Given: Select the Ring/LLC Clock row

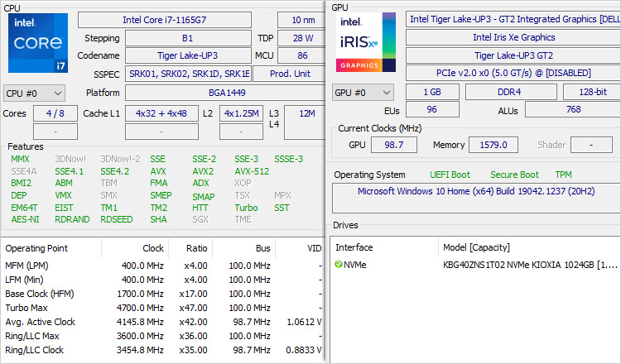Looking at the screenshot, I should [163, 350].
